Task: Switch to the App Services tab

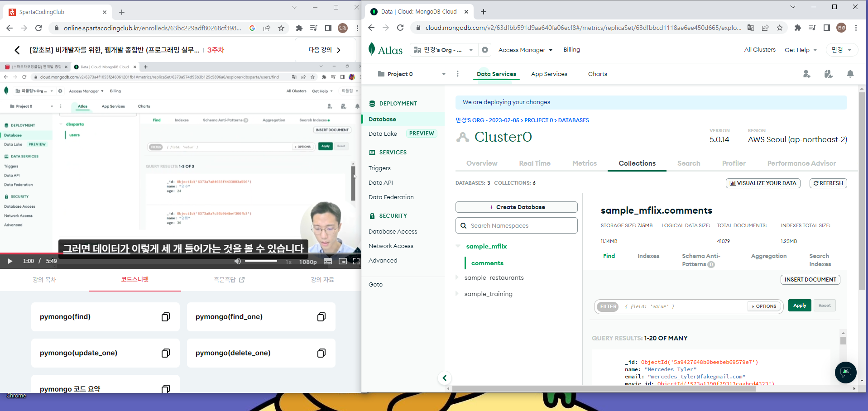Action: point(549,74)
